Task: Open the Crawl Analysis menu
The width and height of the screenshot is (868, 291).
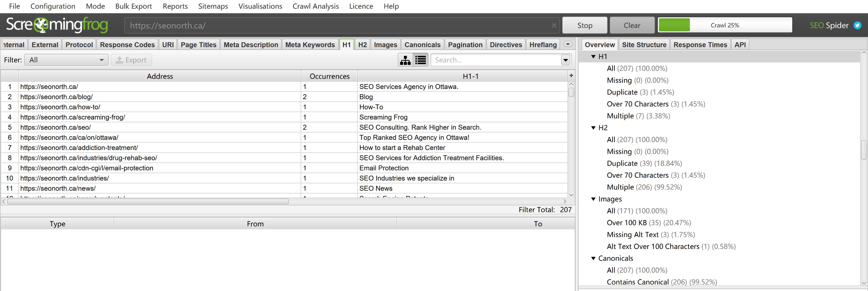Action: [316, 6]
